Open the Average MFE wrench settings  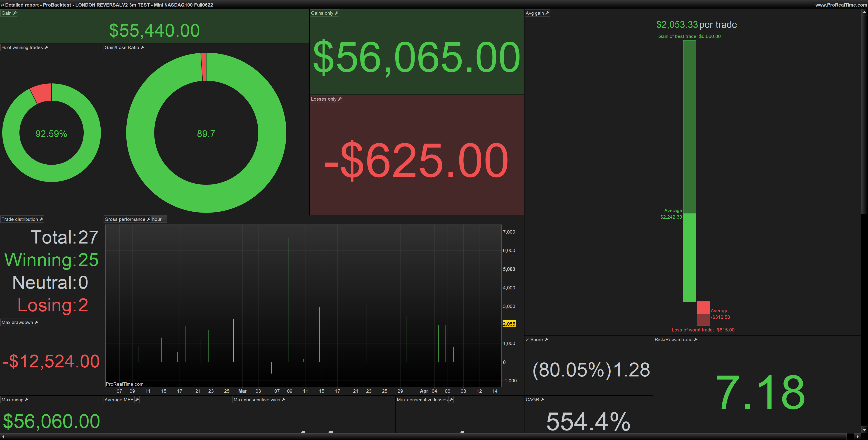137,400
